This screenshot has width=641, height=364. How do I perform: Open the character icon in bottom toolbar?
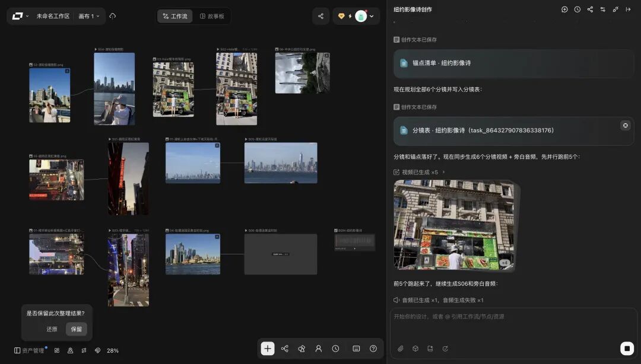coord(319,349)
